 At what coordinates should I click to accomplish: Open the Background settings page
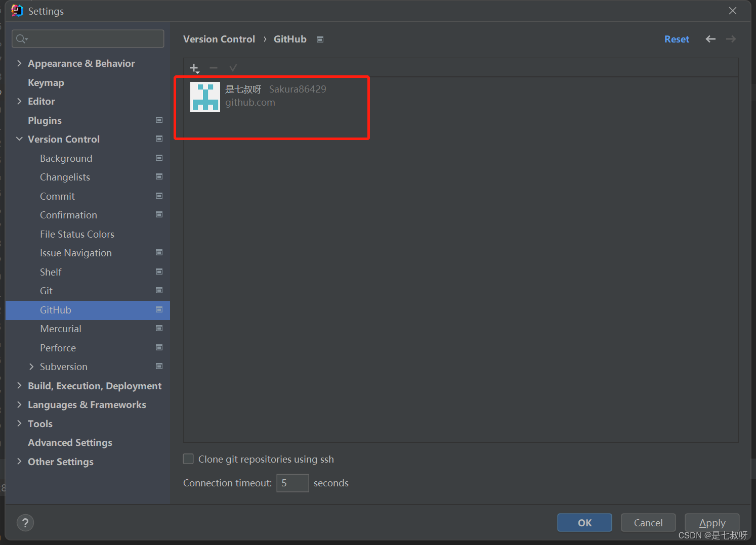coord(66,158)
